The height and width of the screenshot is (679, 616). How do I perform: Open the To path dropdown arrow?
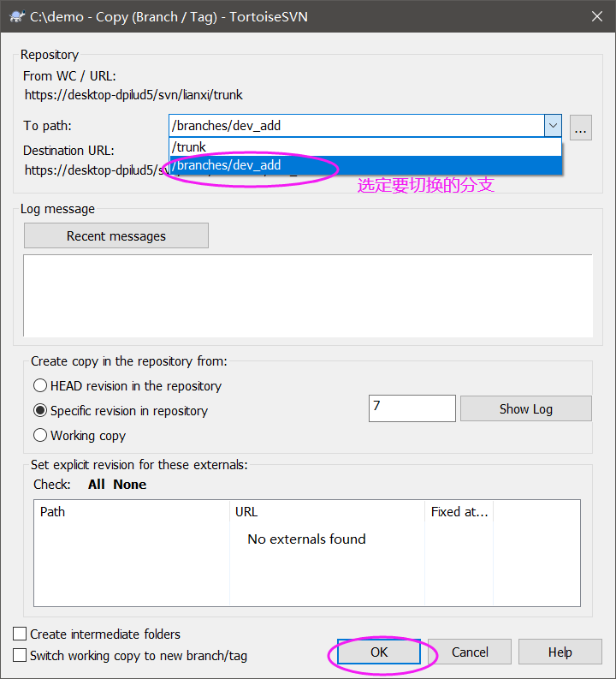[553, 126]
